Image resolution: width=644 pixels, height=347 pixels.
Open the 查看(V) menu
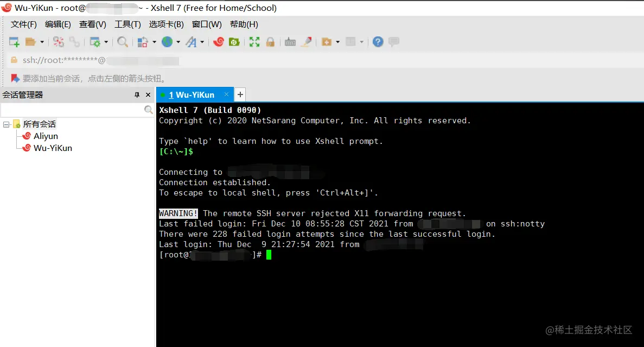tap(92, 24)
